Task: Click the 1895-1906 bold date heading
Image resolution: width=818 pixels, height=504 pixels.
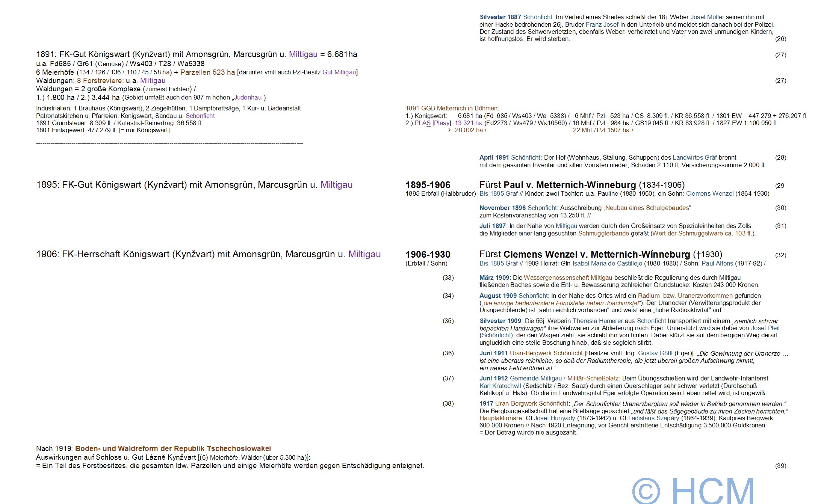Action: point(428,185)
